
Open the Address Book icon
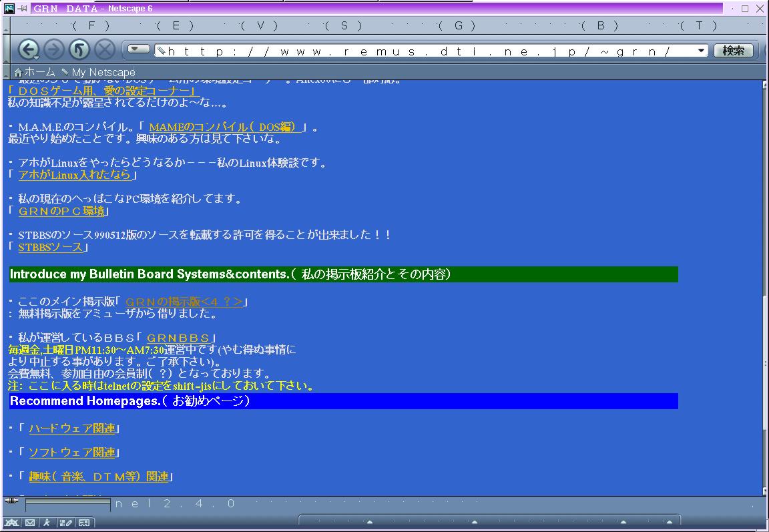coord(83,523)
